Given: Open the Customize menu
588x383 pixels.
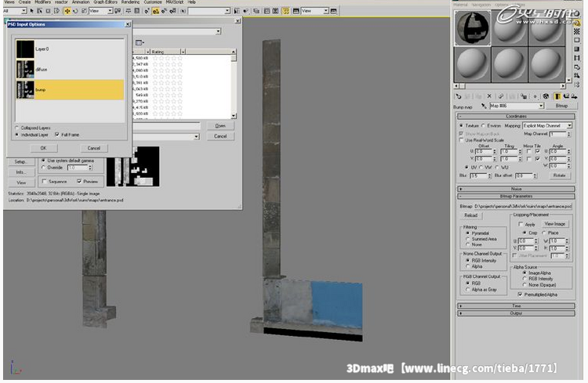Looking at the screenshot, I should [x=153, y=2].
